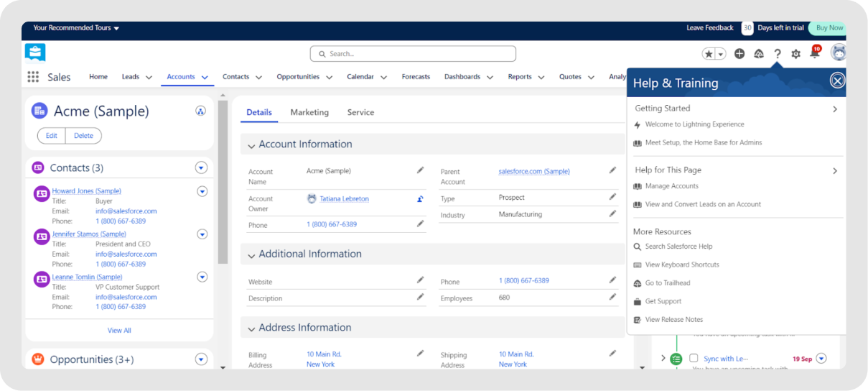Click in the global Search field
This screenshot has width=868, height=391.
tap(413, 54)
